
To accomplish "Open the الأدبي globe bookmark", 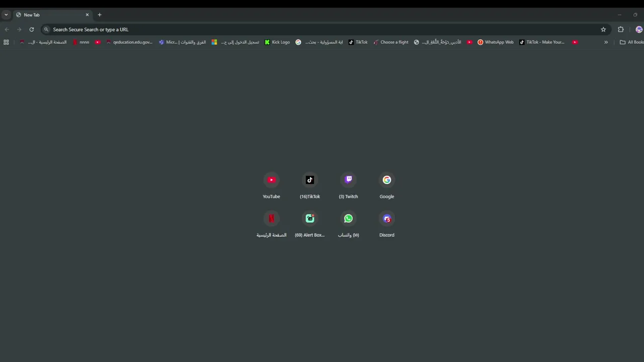I will (438, 42).
